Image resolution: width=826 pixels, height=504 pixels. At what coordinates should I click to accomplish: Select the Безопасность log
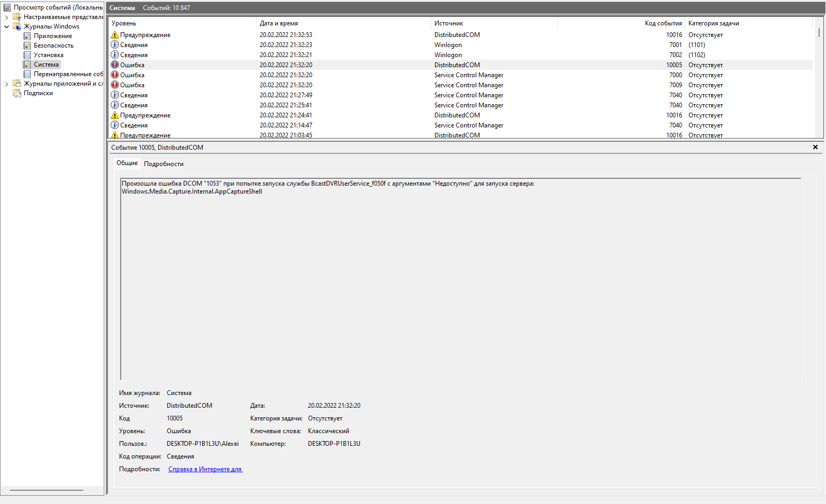tap(53, 45)
